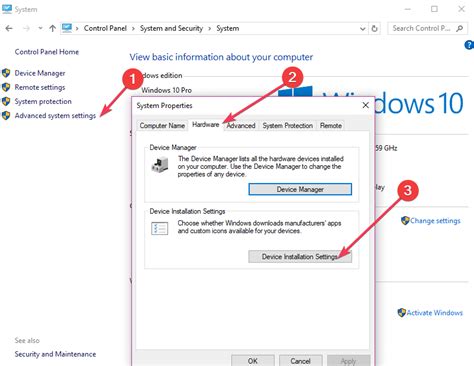This screenshot has height=366, width=474.
Task: Click the System window title icon
Action: [x=7, y=9]
